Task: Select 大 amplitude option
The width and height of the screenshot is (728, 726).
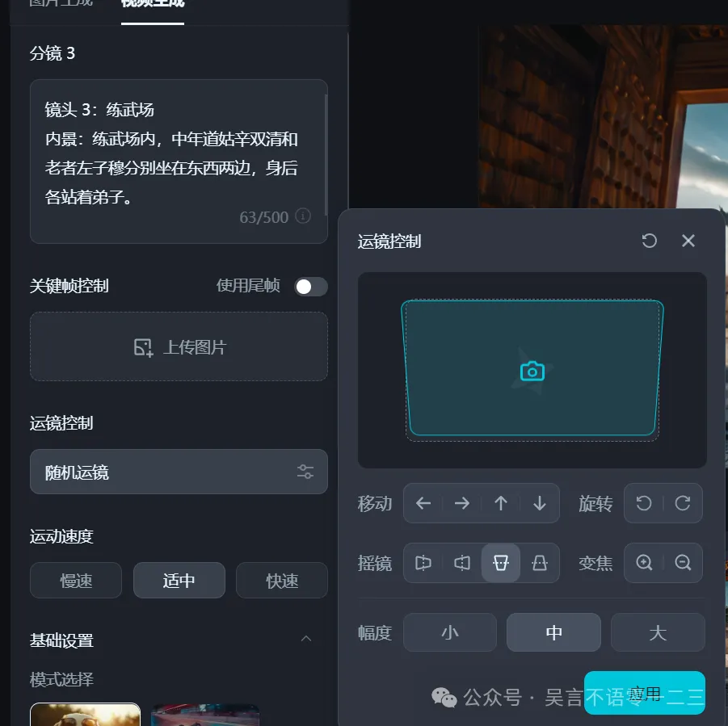Action: pos(658,632)
